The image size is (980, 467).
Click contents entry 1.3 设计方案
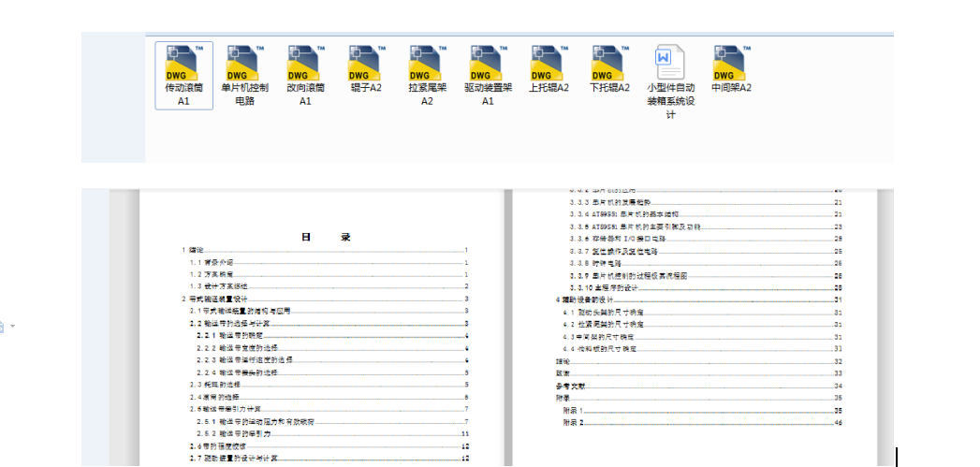pyautogui.click(x=329, y=286)
